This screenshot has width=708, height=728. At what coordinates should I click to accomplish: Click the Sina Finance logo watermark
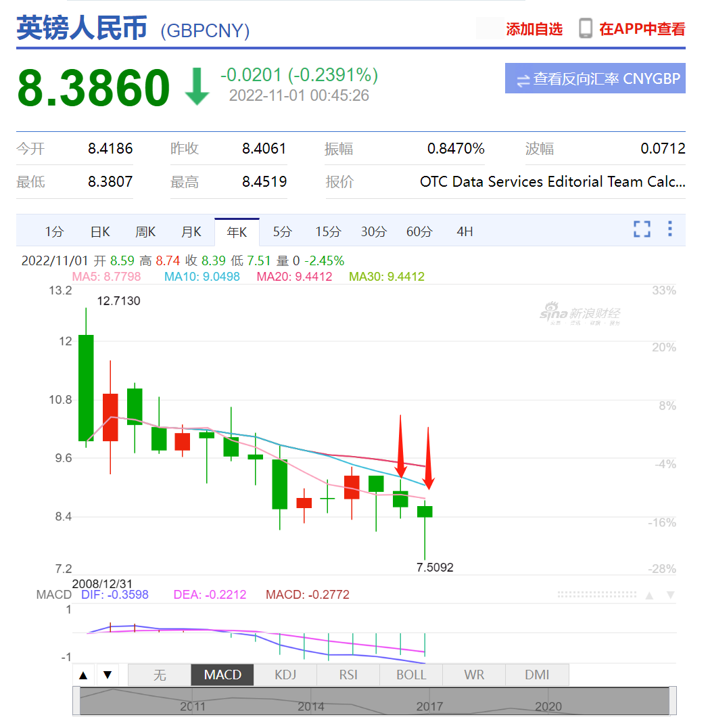(x=580, y=315)
